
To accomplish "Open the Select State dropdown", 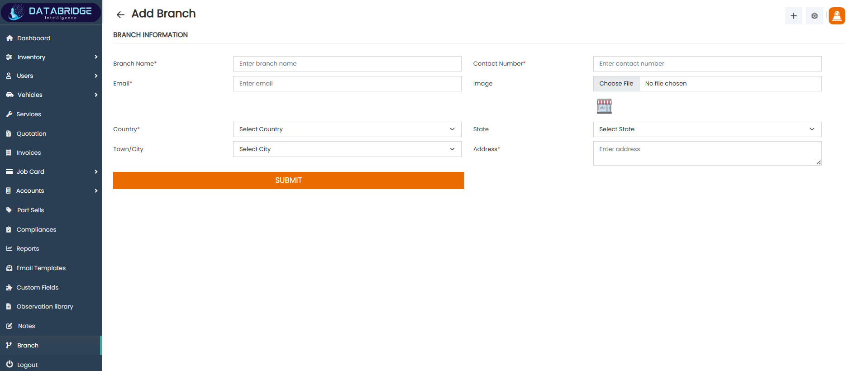I will pos(707,129).
